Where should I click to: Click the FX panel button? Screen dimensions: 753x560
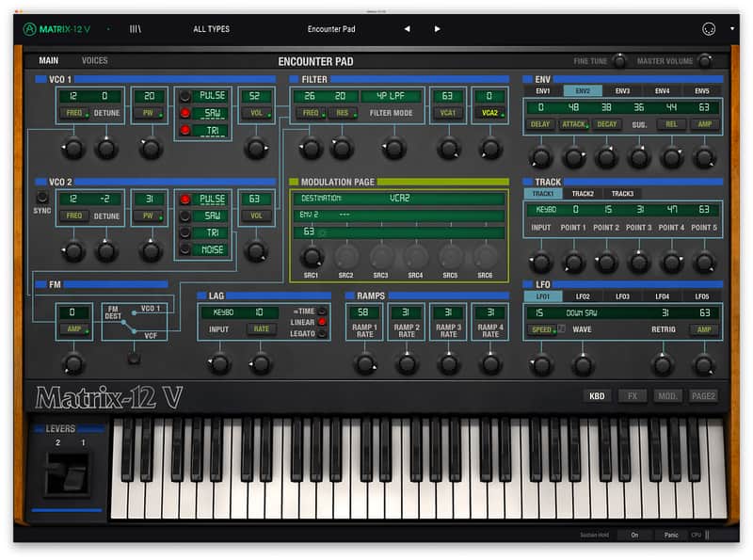(633, 396)
